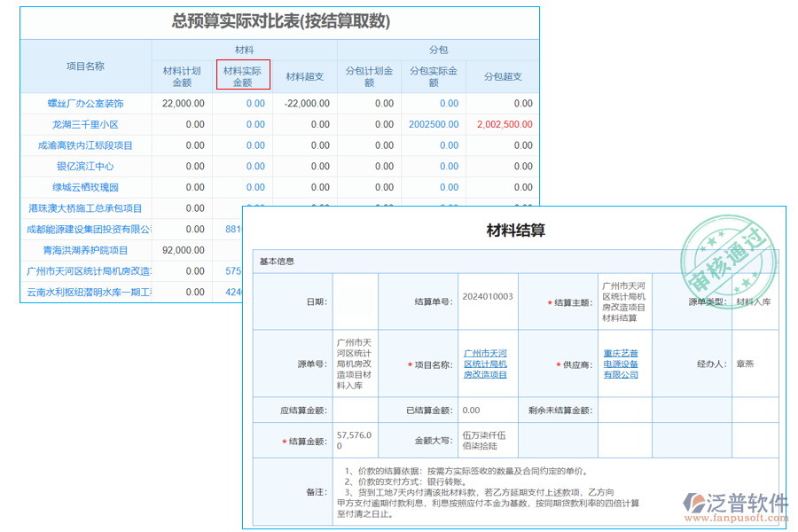Click the 基本信息 section header
Screen dimensions: 798x532
(x=277, y=261)
